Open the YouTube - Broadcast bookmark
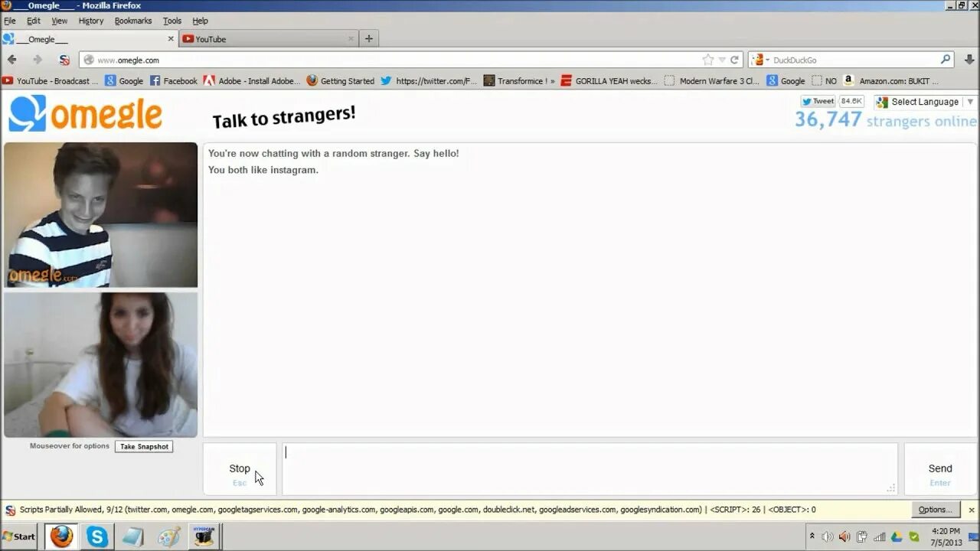980x551 pixels. [x=51, y=80]
